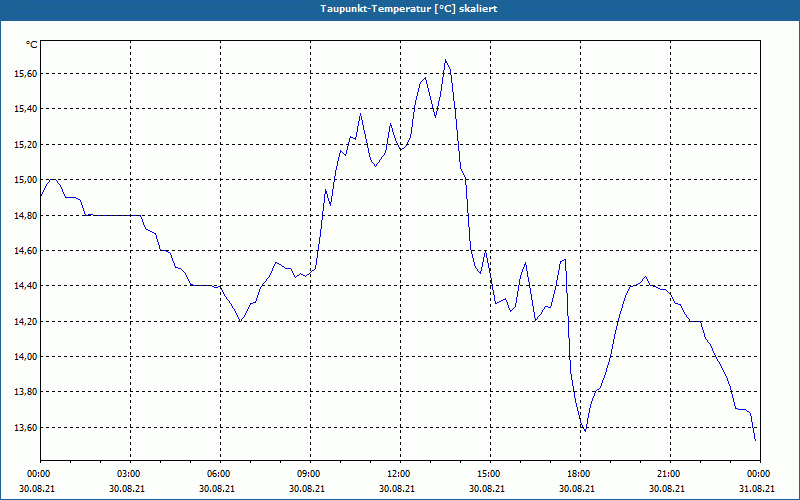Click the '21:00' time axis label
The image size is (800, 500).
[670, 474]
